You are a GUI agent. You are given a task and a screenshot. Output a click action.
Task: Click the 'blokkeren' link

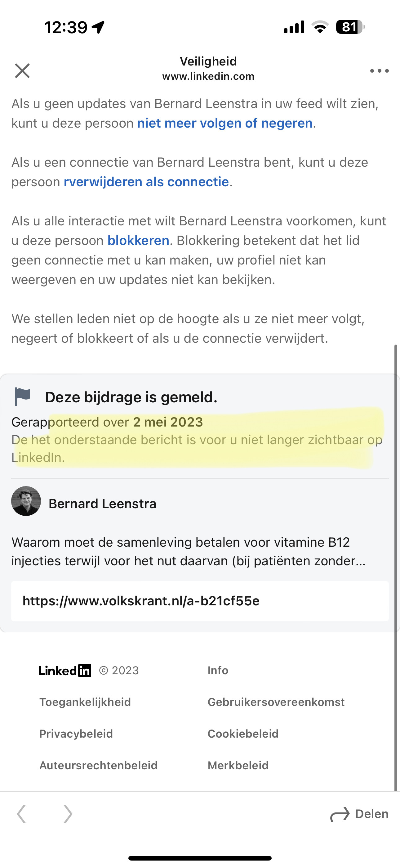click(138, 241)
